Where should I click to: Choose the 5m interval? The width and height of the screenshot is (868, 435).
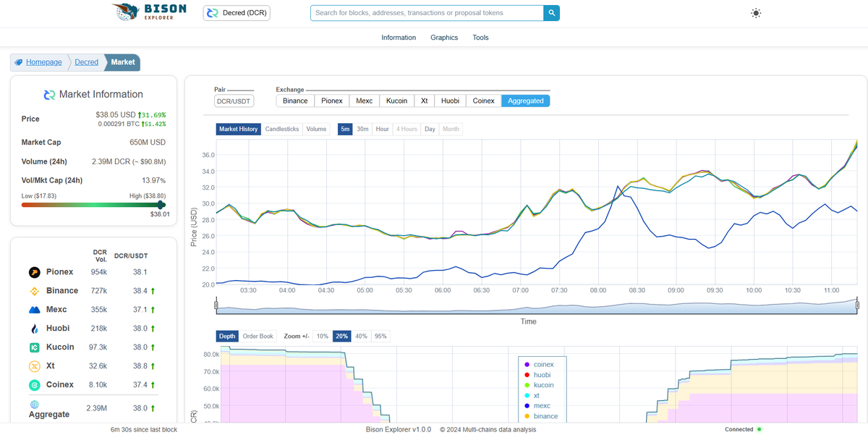click(x=345, y=130)
